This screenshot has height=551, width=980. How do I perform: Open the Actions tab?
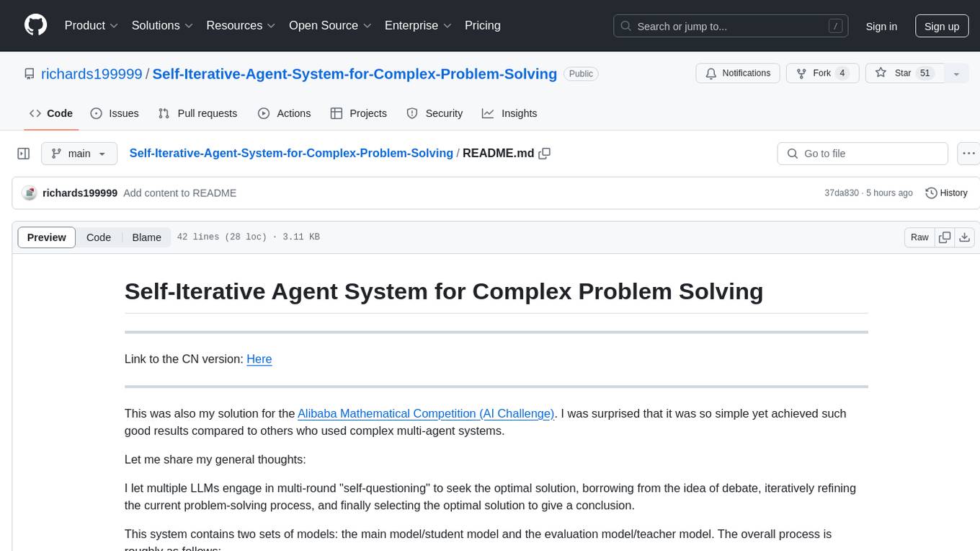pos(285,113)
